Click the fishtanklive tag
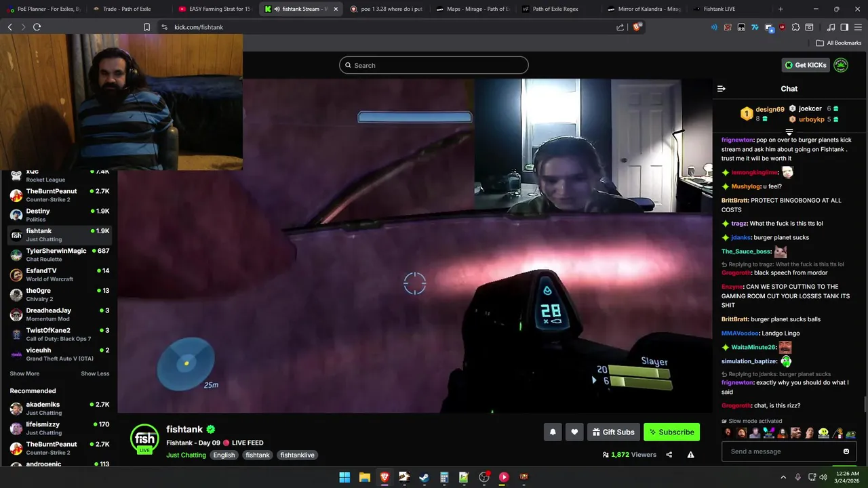The image size is (868, 488). [x=297, y=455]
